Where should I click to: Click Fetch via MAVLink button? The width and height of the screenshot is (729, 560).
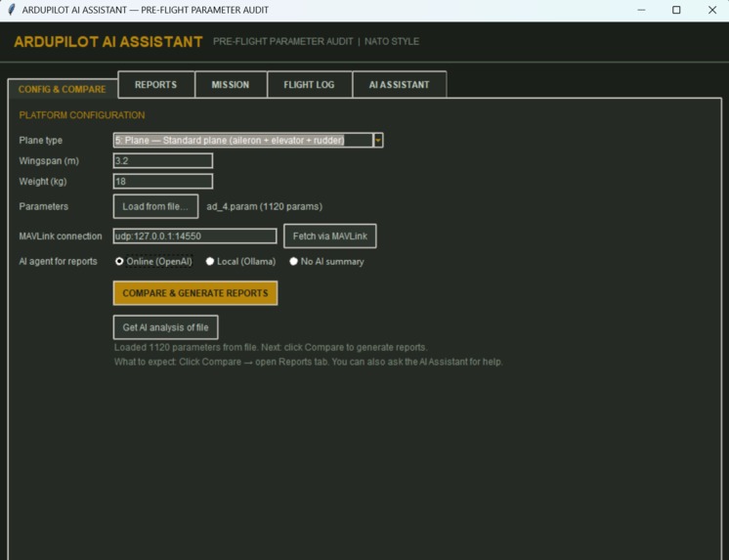pyautogui.click(x=330, y=236)
